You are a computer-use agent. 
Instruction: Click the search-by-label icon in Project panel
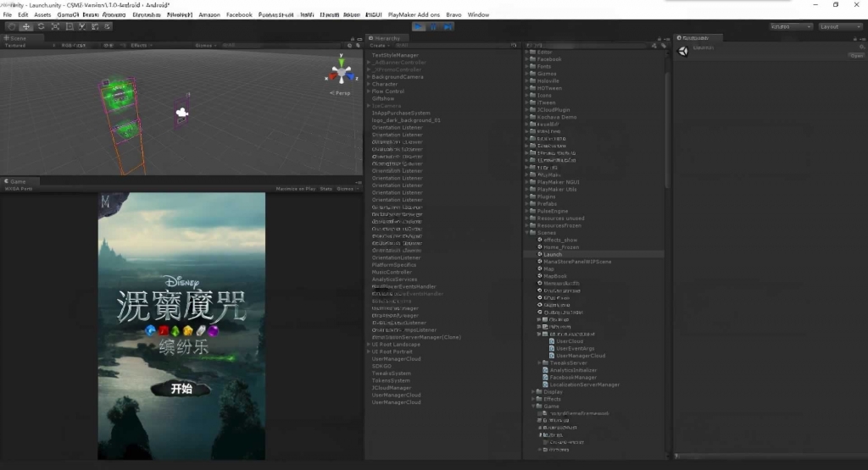coord(663,46)
